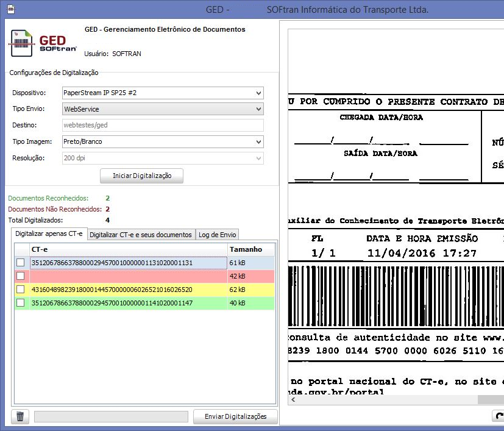Select the Digitalizar apenas CT-e tab

(x=49, y=234)
